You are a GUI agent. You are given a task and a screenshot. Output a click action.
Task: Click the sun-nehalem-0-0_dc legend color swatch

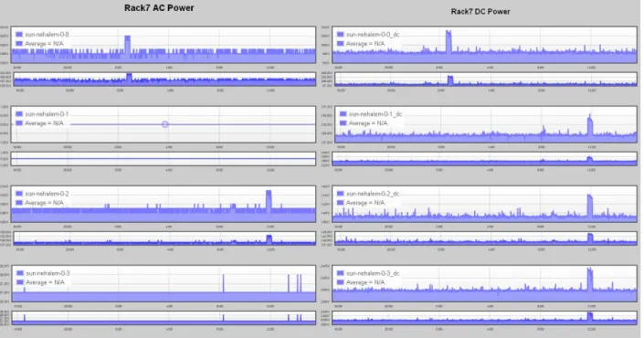pos(340,35)
